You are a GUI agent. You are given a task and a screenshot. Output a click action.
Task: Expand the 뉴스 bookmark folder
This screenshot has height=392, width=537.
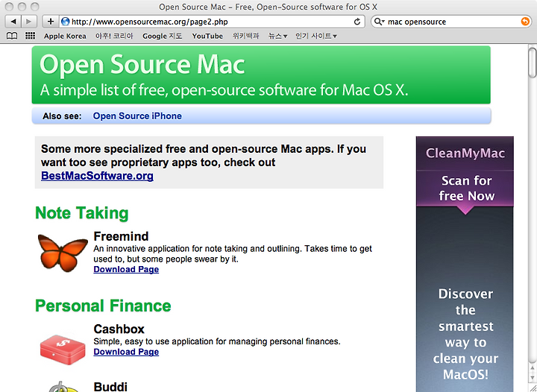point(277,36)
